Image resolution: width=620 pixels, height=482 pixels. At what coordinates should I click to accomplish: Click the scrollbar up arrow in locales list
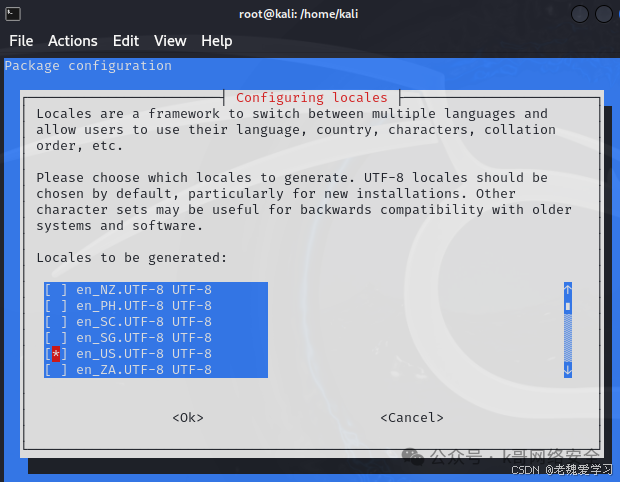568,290
